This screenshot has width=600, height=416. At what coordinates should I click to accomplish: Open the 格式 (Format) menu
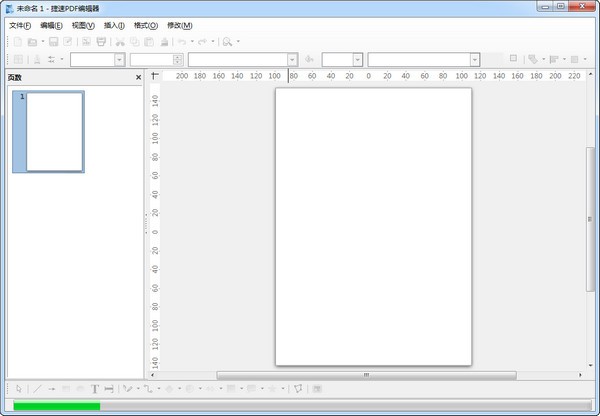click(146, 25)
